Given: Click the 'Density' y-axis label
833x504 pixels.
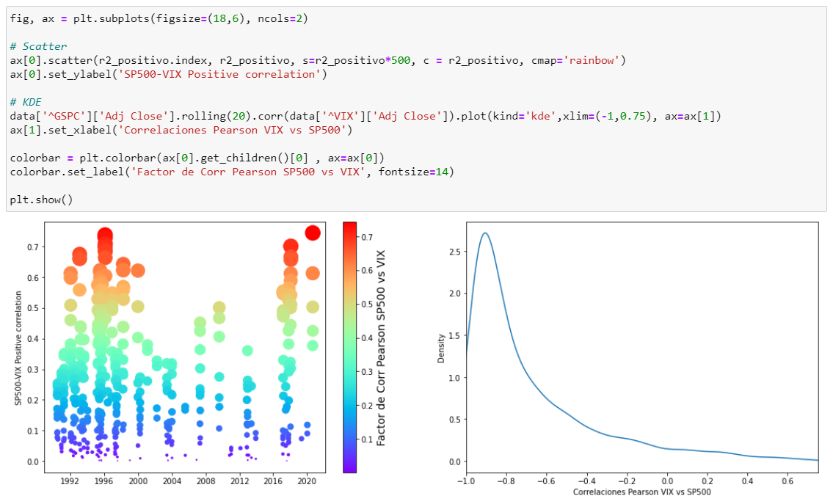Looking at the screenshot, I should coord(441,348).
